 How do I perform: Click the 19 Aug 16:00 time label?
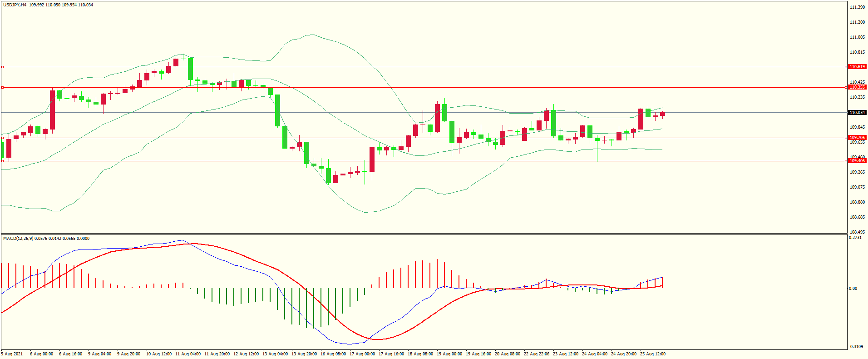478,354
